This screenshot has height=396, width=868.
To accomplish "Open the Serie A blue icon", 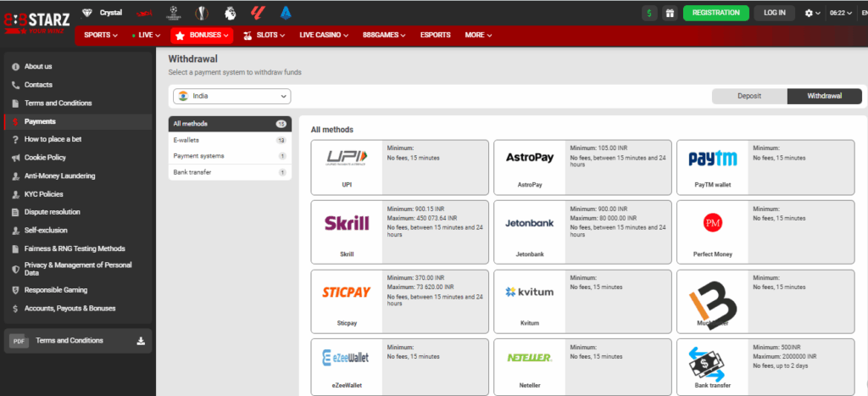I will click(x=286, y=13).
